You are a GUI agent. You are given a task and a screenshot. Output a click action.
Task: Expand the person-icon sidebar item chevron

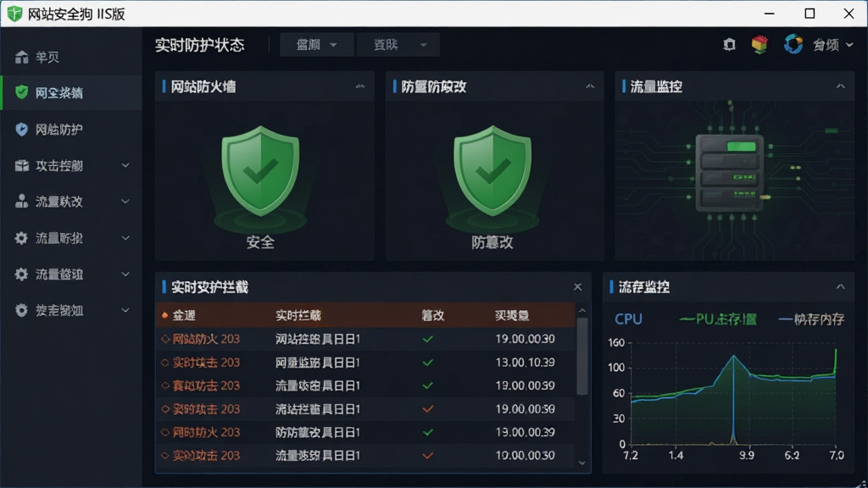pos(125,202)
